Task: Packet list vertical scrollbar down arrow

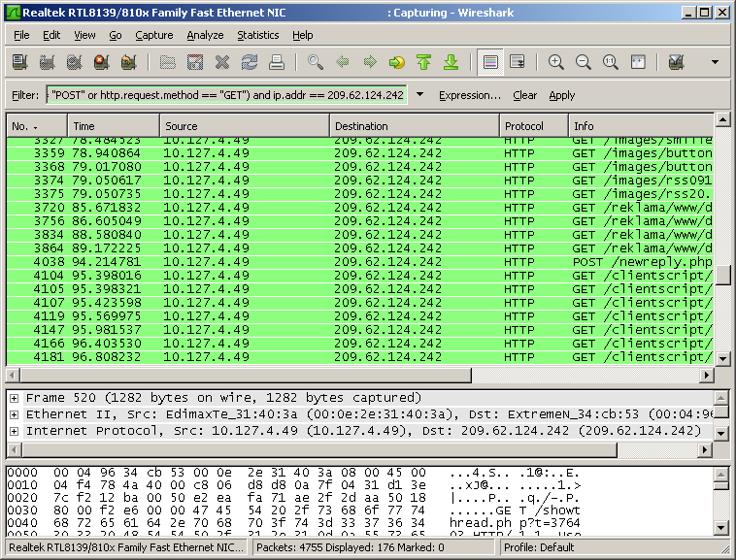Action: pos(722,359)
